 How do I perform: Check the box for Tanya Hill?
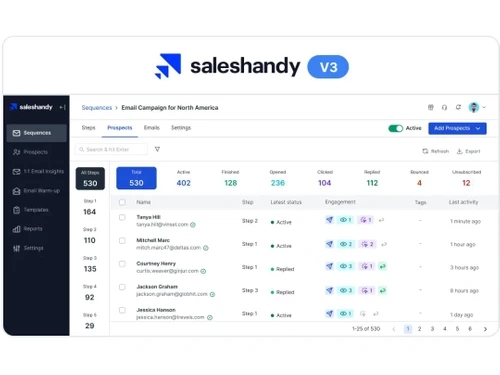point(122,217)
